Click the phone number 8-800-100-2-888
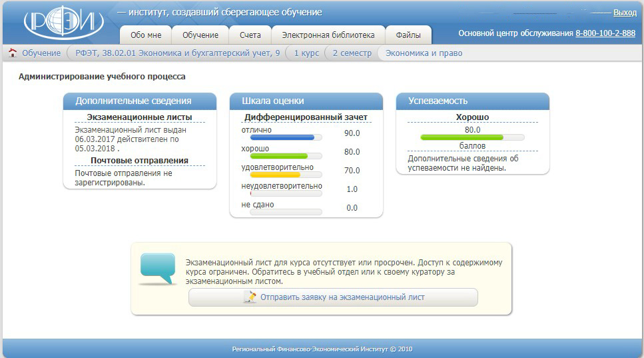The image size is (644, 358). coord(605,33)
